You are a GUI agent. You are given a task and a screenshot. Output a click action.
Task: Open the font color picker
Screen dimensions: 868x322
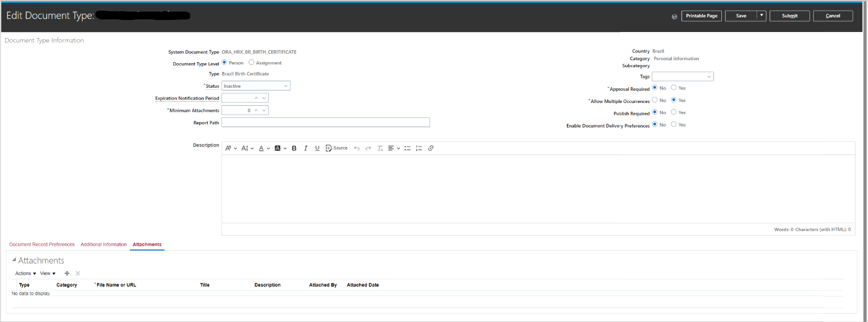pos(264,148)
